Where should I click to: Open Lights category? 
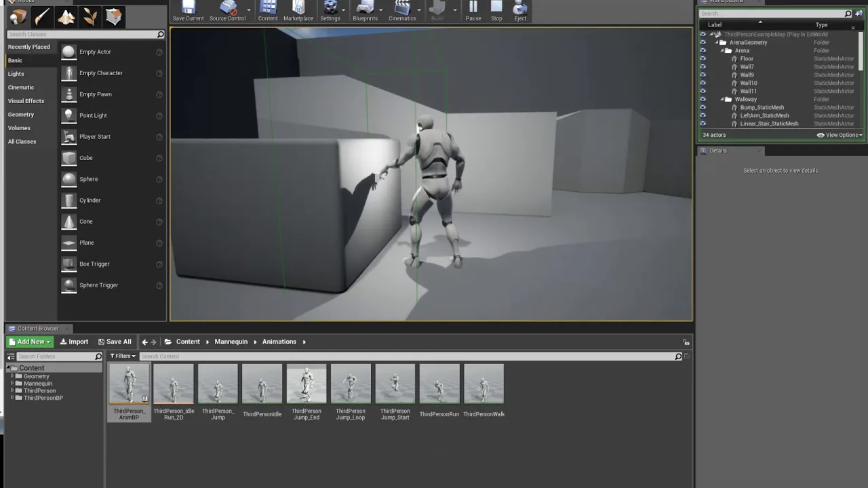pos(16,74)
